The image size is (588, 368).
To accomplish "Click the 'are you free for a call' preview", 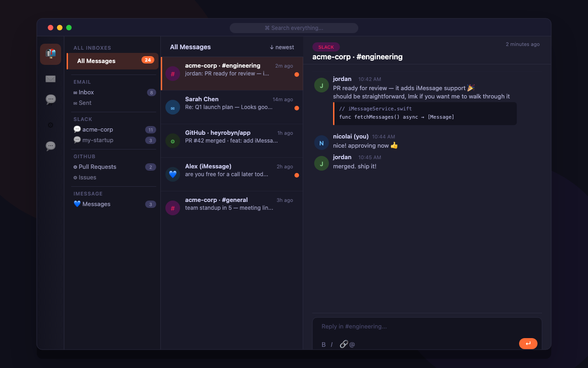I will click(227, 174).
